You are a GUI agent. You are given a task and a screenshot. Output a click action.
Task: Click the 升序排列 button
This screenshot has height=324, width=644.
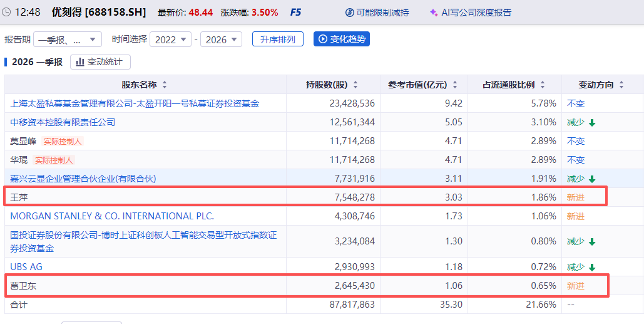(278, 39)
